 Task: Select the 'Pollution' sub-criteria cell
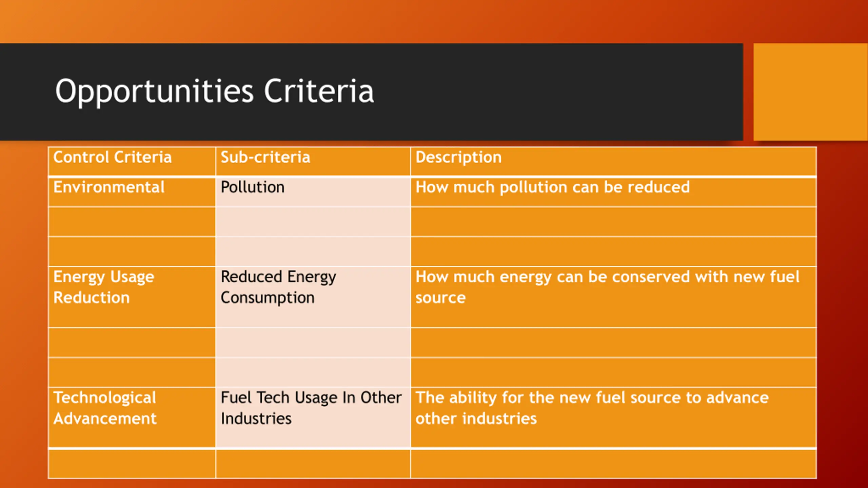[313, 192]
